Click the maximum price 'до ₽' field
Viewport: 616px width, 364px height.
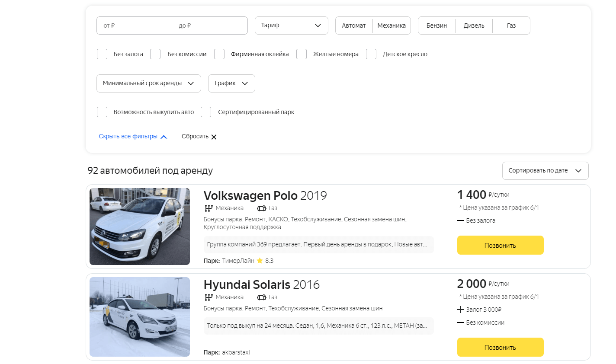point(210,26)
